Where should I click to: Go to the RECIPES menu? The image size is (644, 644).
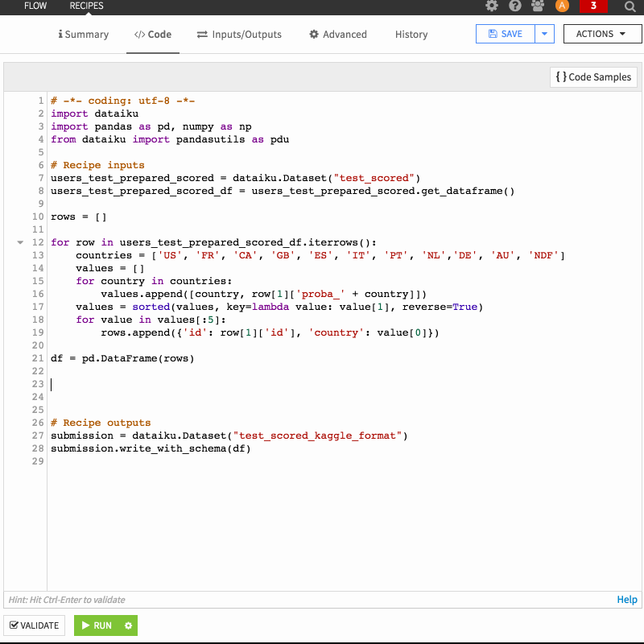86,6
